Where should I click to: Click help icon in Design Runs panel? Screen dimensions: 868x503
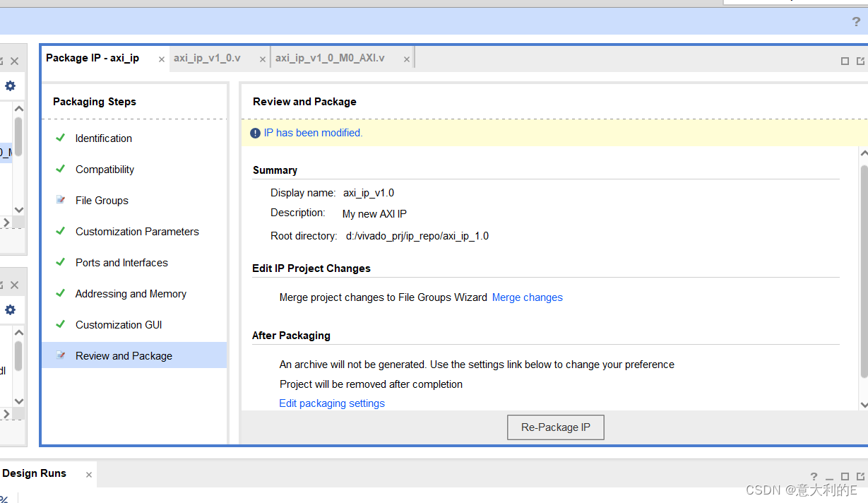pos(814,478)
